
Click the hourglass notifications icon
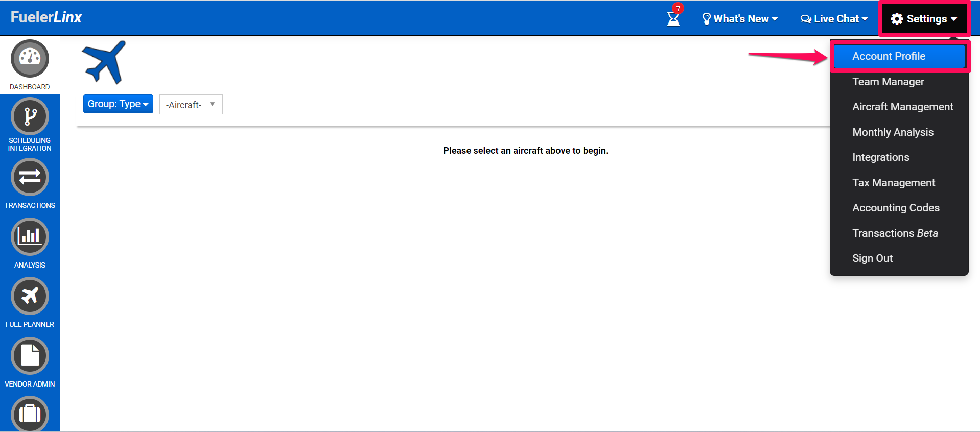click(673, 19)
